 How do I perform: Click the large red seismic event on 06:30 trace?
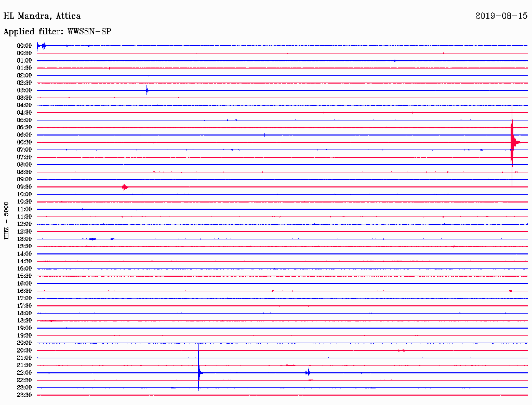[x=513, y=142]
